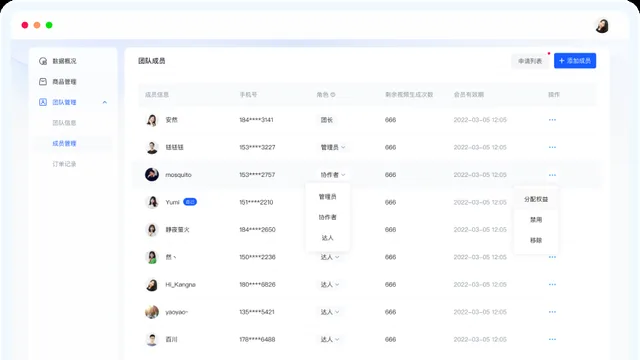Choose 管理员 in the open role menu
This screenshot has width=640, height=360.
click(327, 197)
